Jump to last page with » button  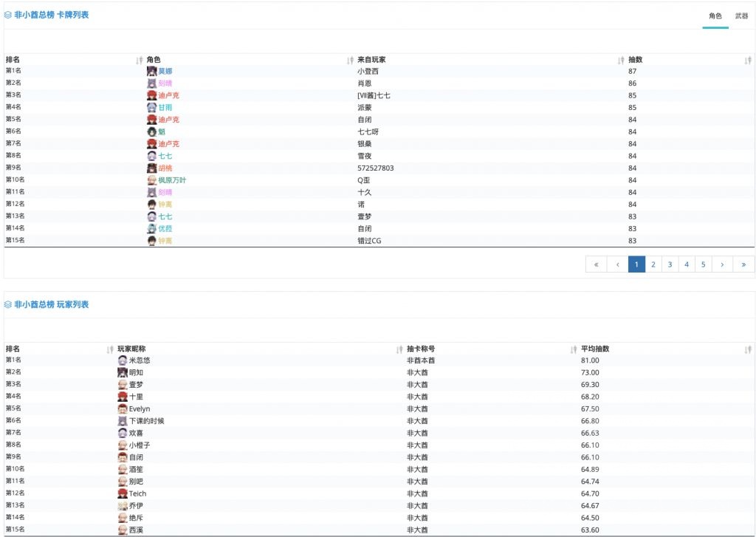743,264
